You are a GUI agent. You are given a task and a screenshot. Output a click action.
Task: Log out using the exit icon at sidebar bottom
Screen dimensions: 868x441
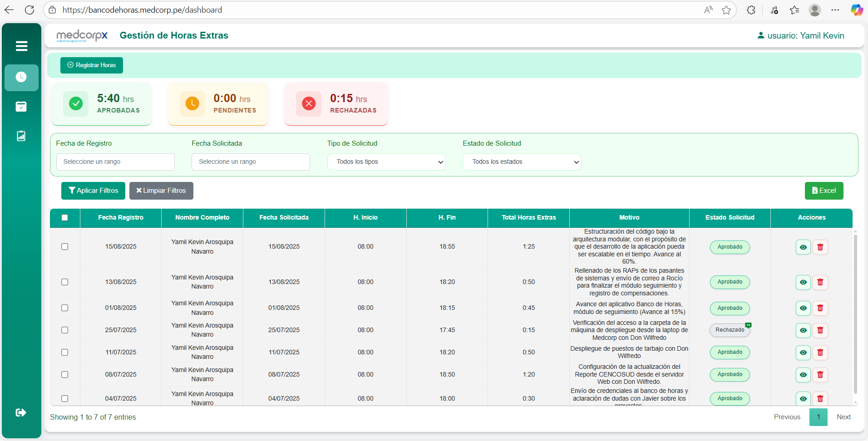pyautogui.click(x=21, y=412)
